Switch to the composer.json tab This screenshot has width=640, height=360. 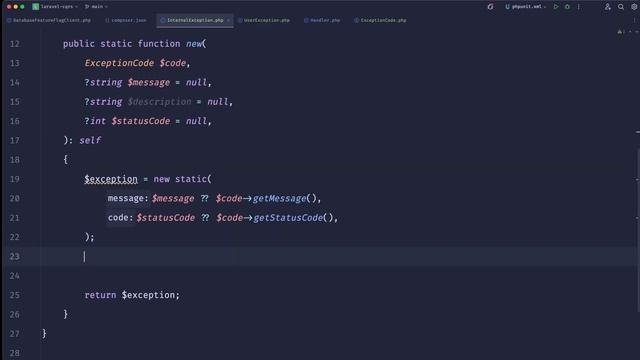pos(125,20)
